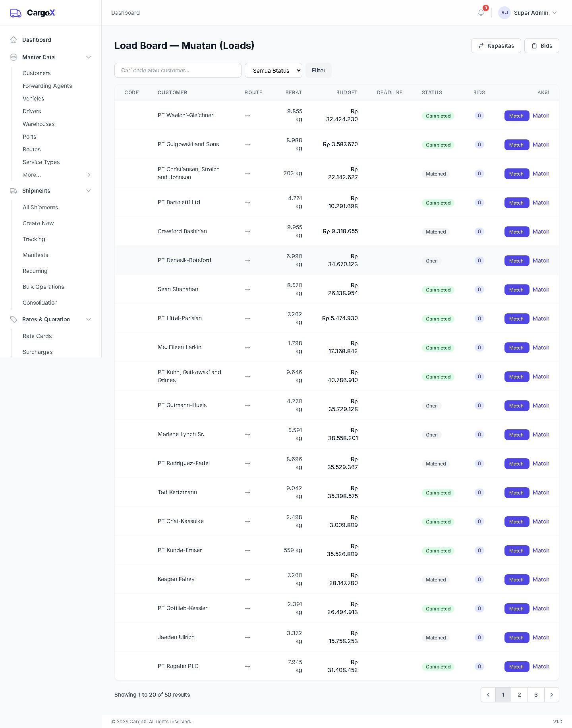This screenshot has height=728, width=572.
Task: Click the CargoX truck logo icon
Action: click(15, 13)
